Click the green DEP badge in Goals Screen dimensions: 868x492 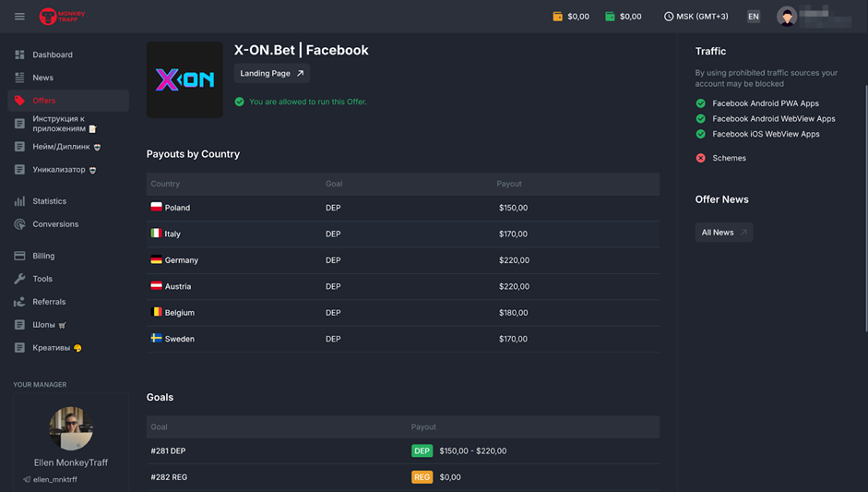[x=422, y=451]
